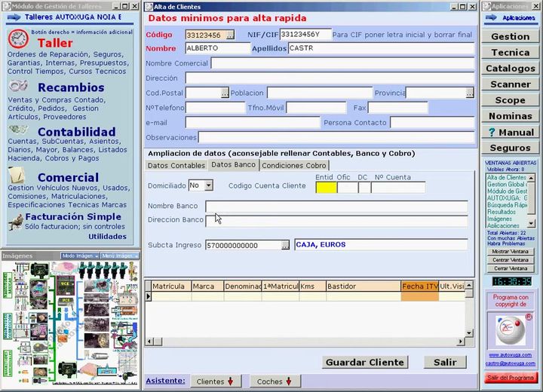Switch to the Datos Banco tab
Screen dimensions: 543x392
233,165
